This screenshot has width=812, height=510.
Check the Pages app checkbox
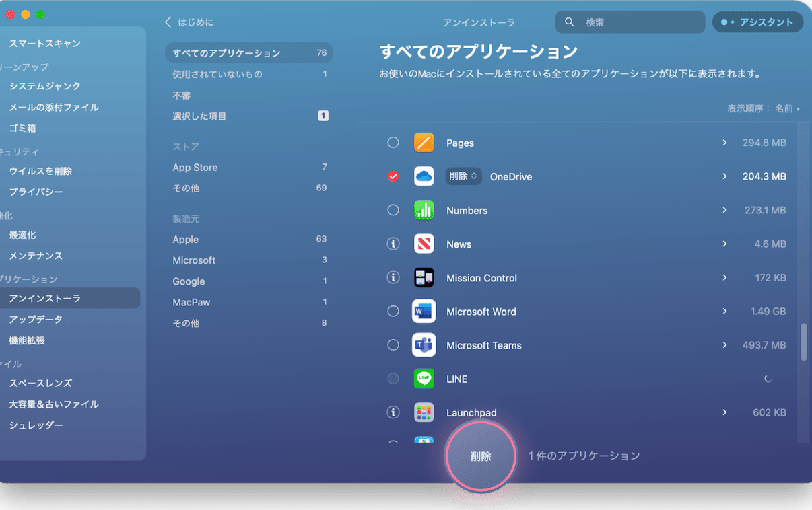click(393, 143)
